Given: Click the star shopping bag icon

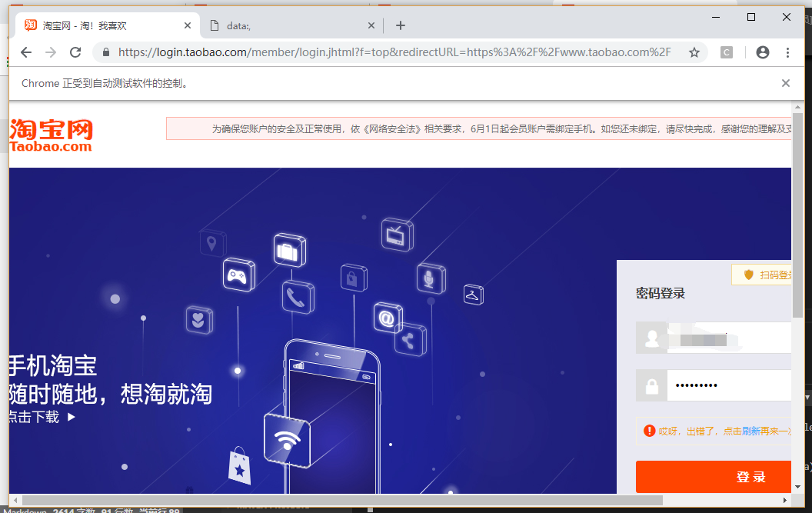Looking at the screenshot, I should (x=239, y=466).
